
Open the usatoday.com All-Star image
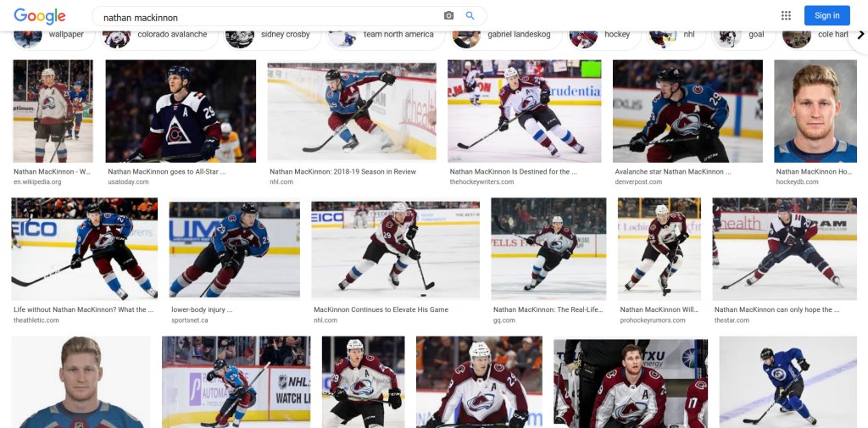[181, 111]
